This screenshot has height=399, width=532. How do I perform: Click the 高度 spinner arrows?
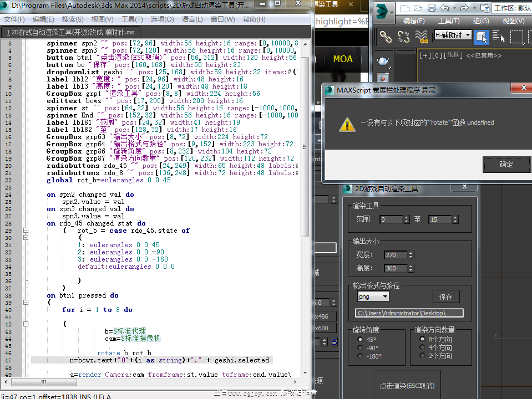pyautogui.click(x=411, y=268)
